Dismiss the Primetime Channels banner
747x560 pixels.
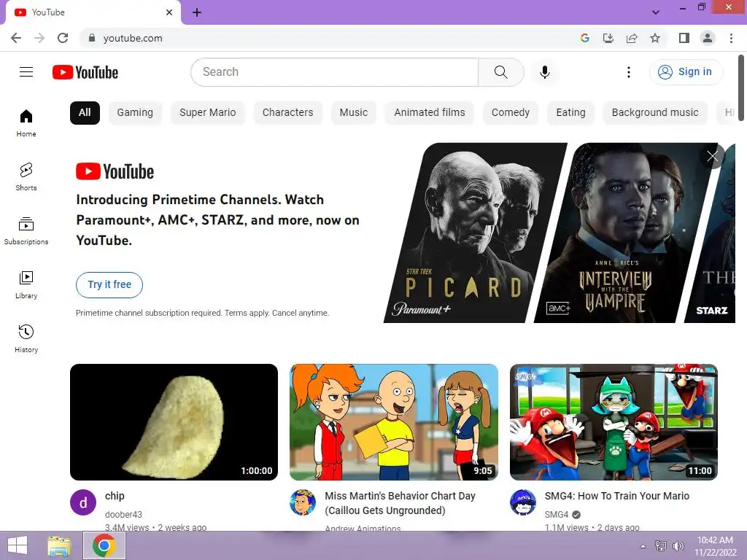pos(712,156)
